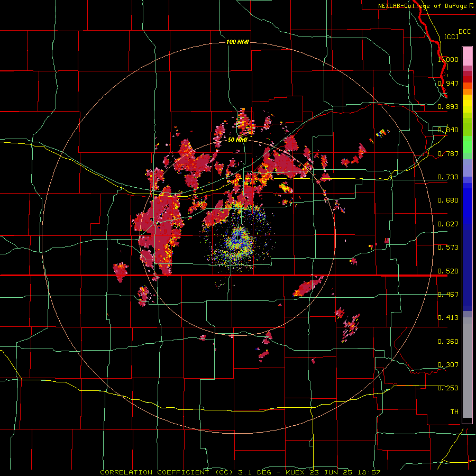Click the 0.680 scale value
This screenshot has width=476, height=476.
tap(448, 200)
